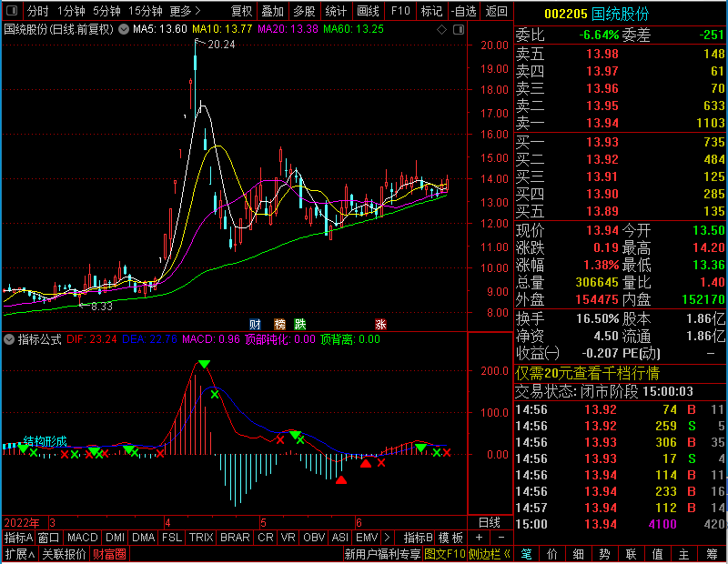728x564 pixels.
Task: Click the MA60: 13.25 legend value
Action: (x=353, y=29)
